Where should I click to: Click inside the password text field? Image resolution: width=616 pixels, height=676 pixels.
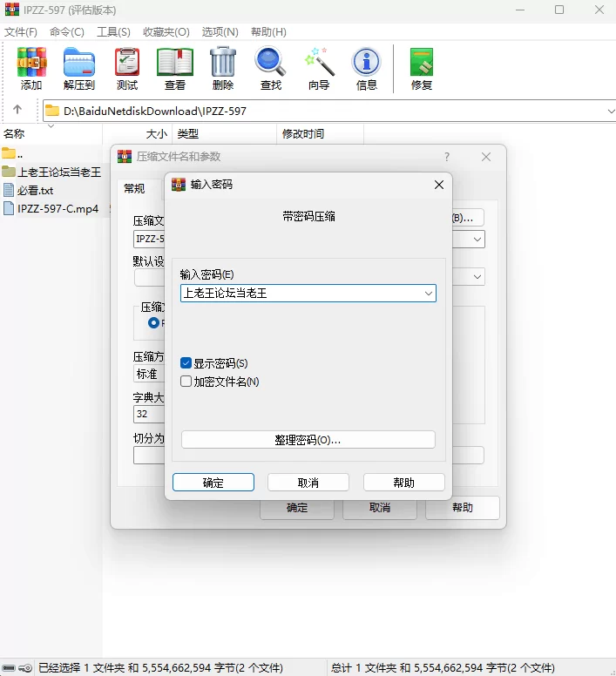click(x=296, y=294)
